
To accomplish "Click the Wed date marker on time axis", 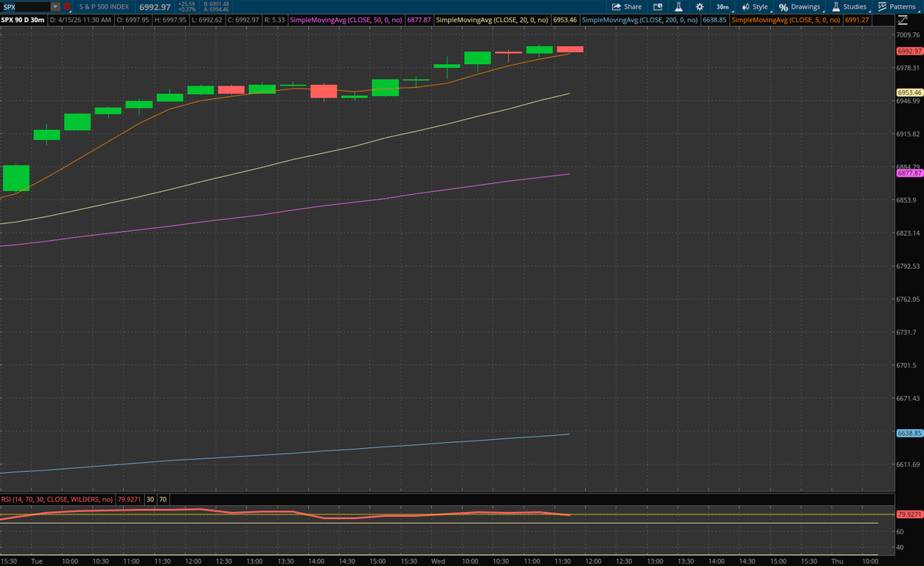I will 439,561.
